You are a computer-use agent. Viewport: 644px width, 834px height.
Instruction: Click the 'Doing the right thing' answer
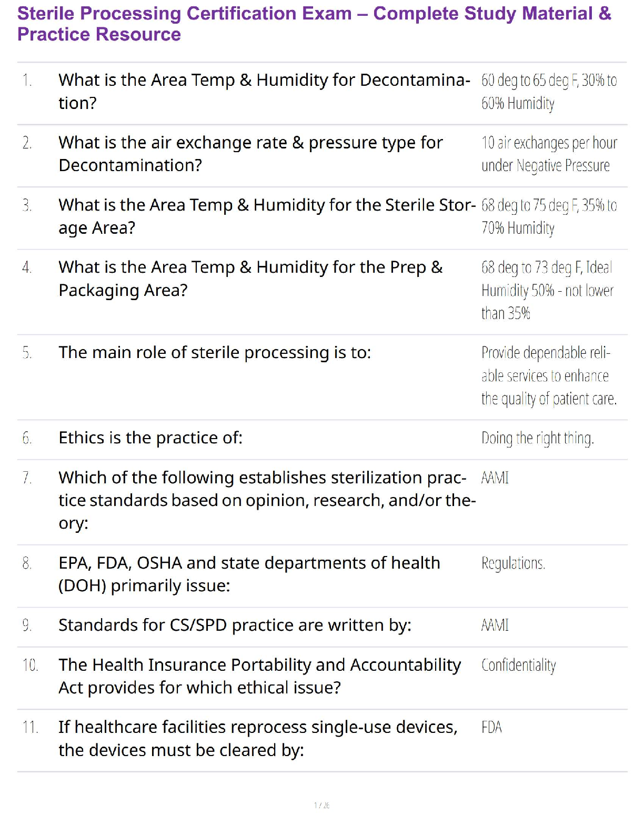coord(537,438)
